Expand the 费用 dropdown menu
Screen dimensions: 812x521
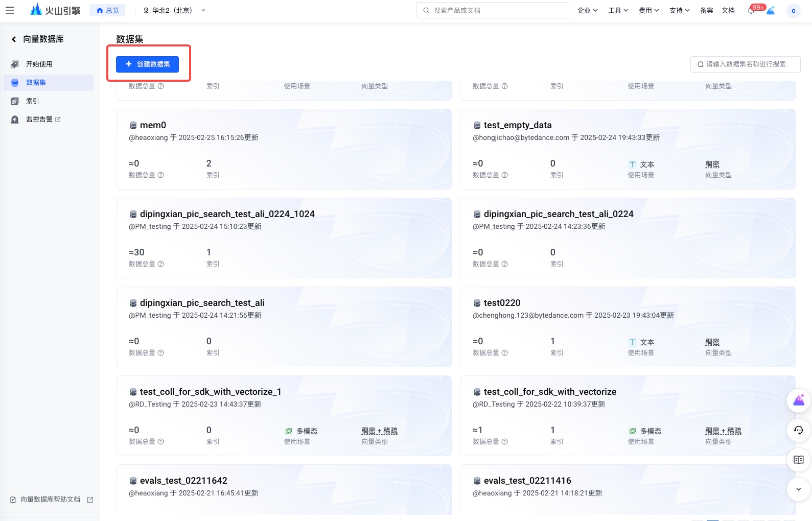tap(648, 10)
